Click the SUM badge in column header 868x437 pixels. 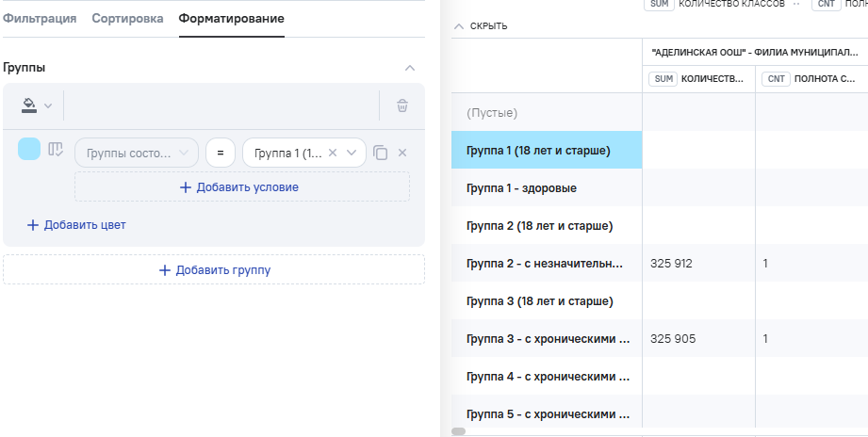click(664, 79)
